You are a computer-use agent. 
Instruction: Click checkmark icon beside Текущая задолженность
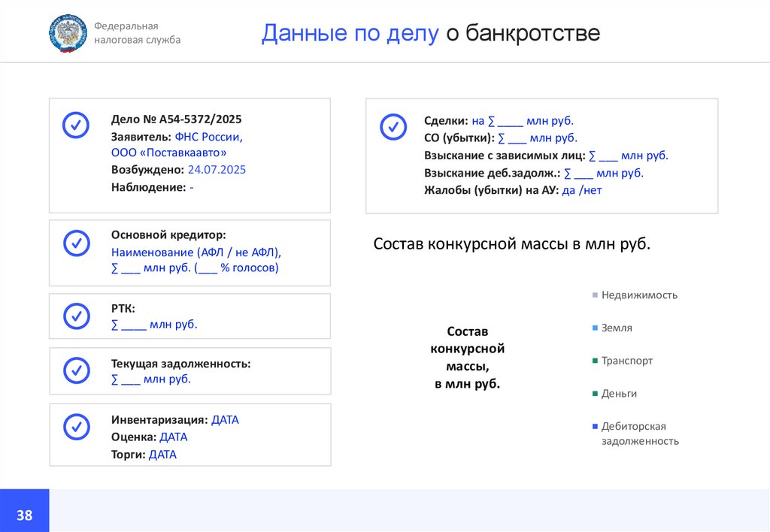coord(77,370)
